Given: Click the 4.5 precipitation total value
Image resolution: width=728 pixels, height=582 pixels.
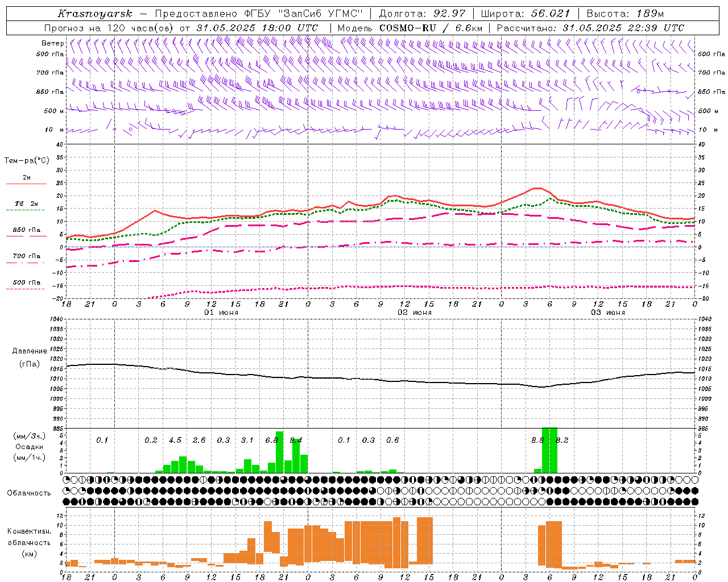Looking at the screenshot, I should click(175, 440).
